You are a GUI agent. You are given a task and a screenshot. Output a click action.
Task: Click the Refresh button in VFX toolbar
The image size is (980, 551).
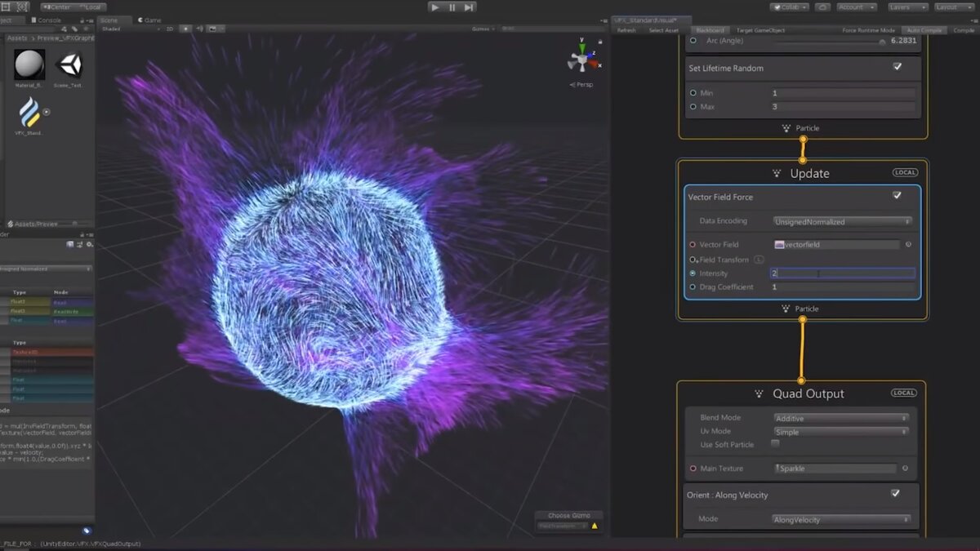pos(626,30)
